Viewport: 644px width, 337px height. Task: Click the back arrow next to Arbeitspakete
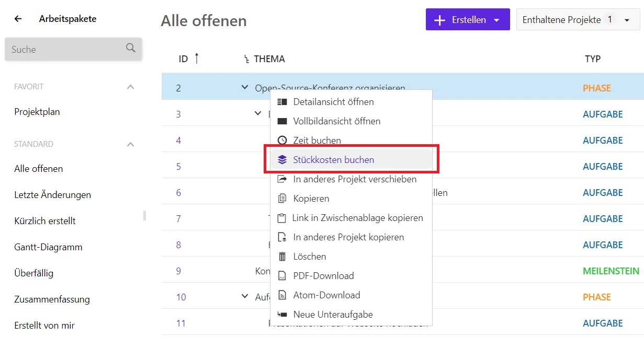[x=17, y=18]
